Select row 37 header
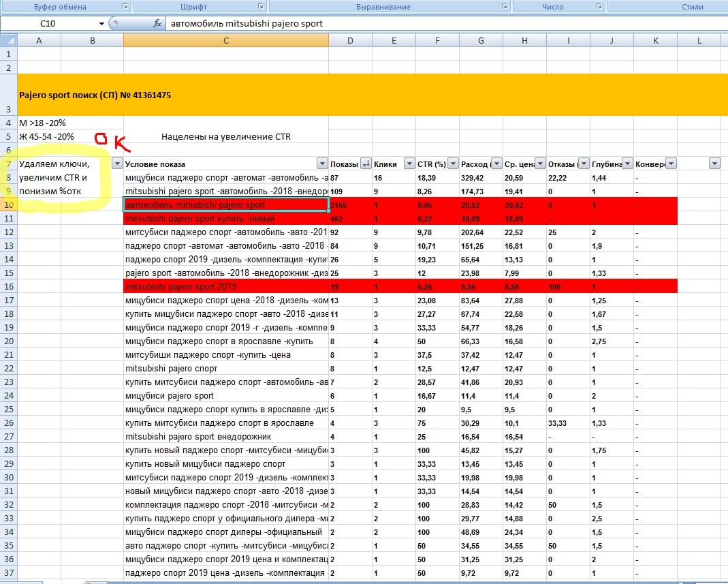The width and height of the screenshot is (728, 584). click(9, 573)
